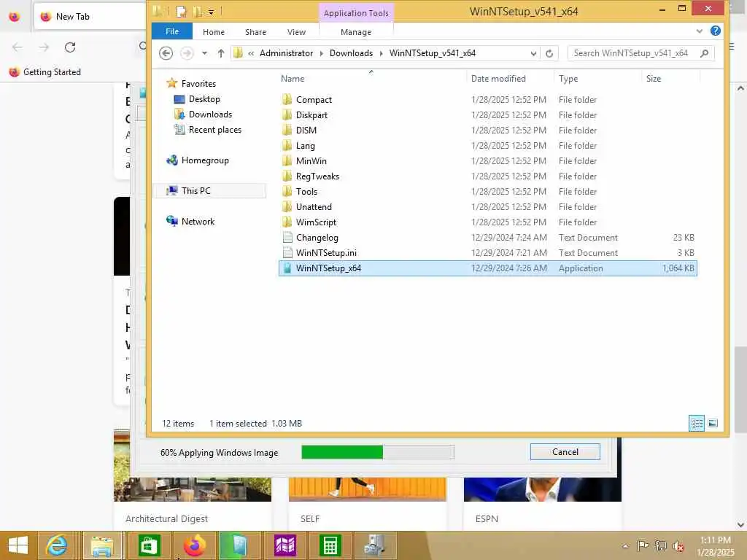Screen dimensions: 747x560
Task: Open the File ribbon tab
Action: coord(172,31)
